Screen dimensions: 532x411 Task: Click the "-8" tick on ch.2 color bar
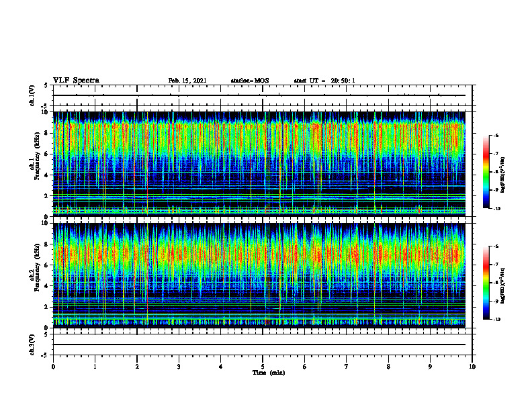[496, 283]
